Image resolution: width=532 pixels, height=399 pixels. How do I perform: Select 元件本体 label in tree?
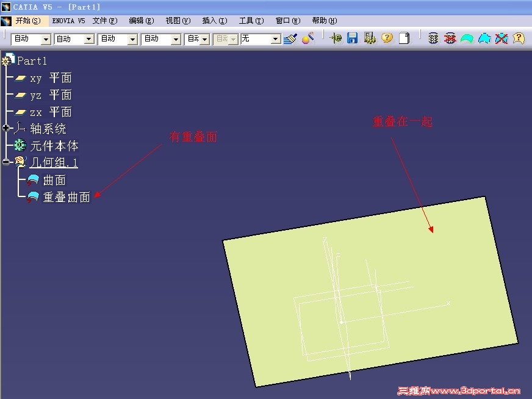54,146
